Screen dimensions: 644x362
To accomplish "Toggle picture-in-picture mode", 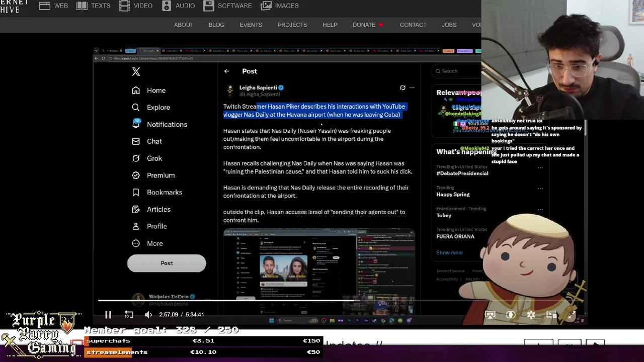I will (x=552, y=315).
